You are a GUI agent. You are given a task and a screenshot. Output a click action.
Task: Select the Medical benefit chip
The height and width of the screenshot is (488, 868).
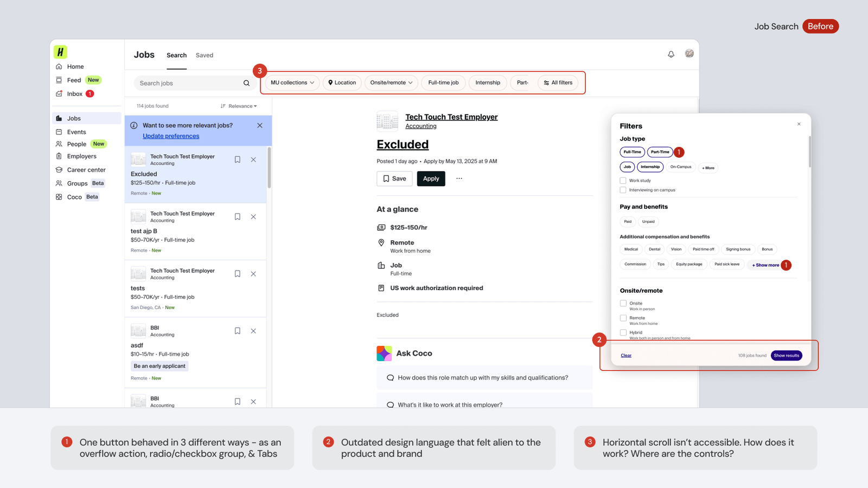click(x=631, y=249)
